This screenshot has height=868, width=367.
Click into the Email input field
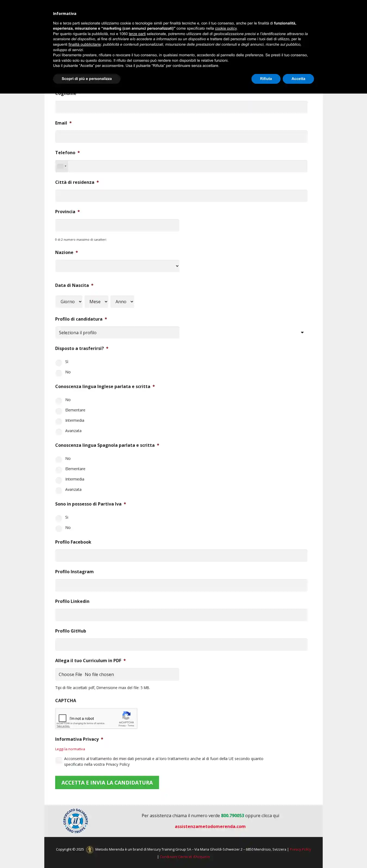(181, 137)
